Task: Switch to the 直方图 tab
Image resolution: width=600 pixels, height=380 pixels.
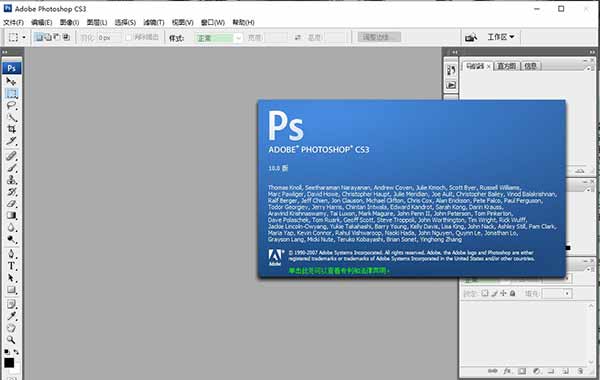Action: [506, 66]
